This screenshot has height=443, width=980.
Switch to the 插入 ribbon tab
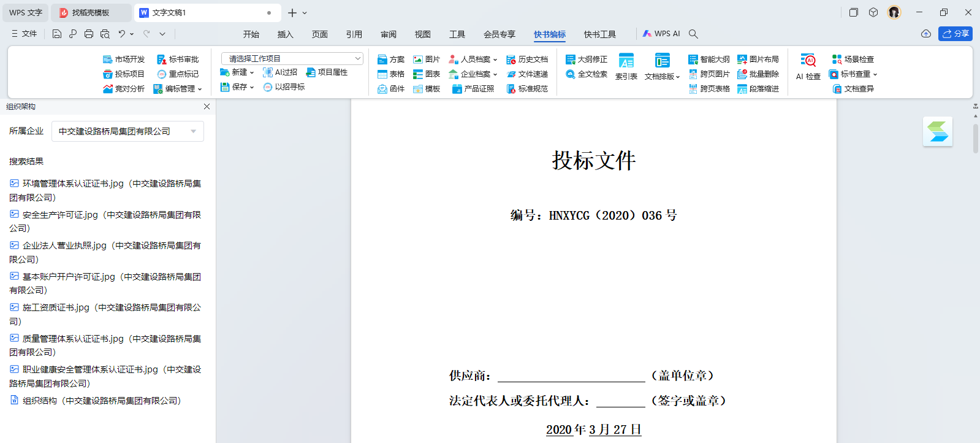click(285, 34)
